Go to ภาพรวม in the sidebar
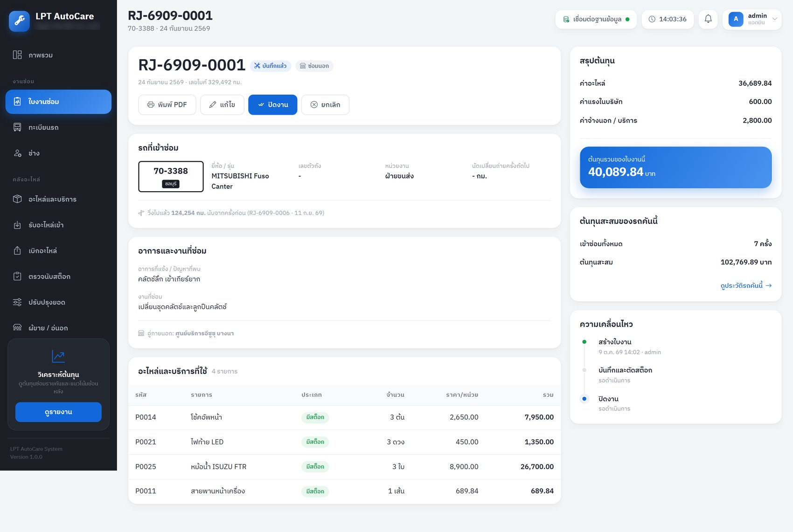The width and height of the screenshot is (793, 532). 58,55
